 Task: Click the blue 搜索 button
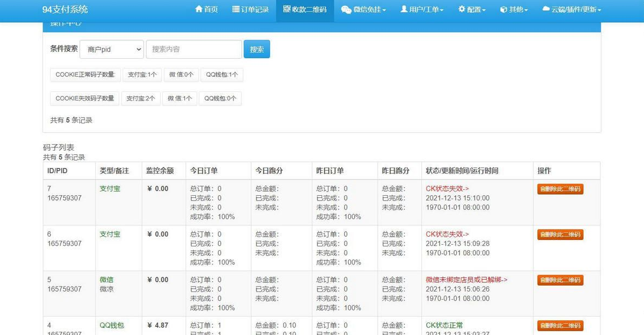(257, 49)
